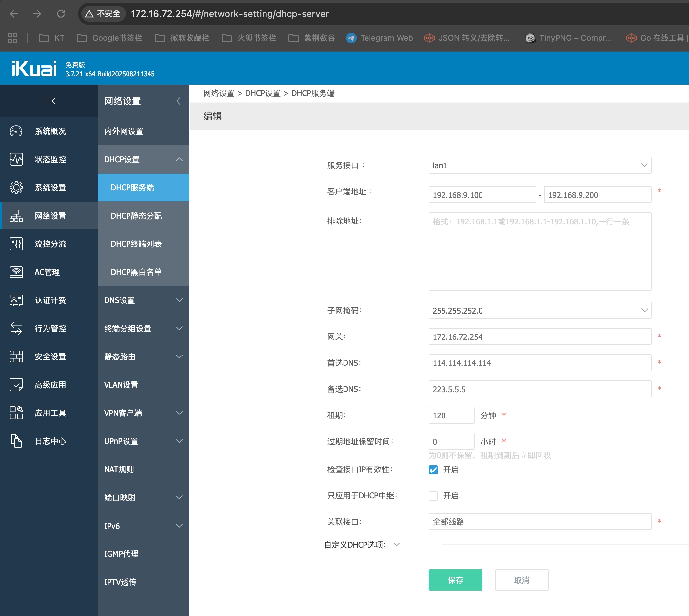Go to the DHCP终端列表 page
689x616 pixels.
136,244
